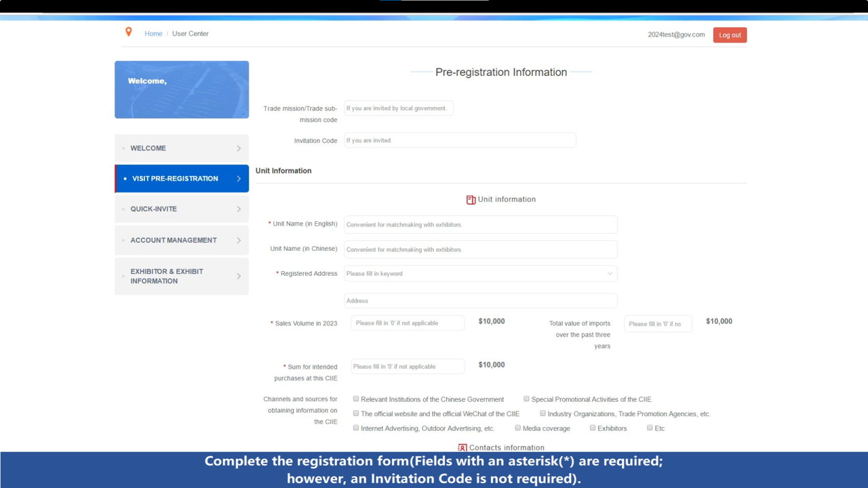Focus the Invitation Code input
The image size is (868, 488).
[x=460, y=140]
